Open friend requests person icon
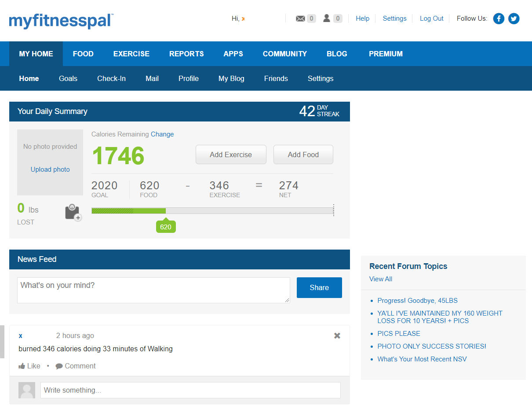The width and height of the screenshot is (532, 412). (x=327, y=18)
